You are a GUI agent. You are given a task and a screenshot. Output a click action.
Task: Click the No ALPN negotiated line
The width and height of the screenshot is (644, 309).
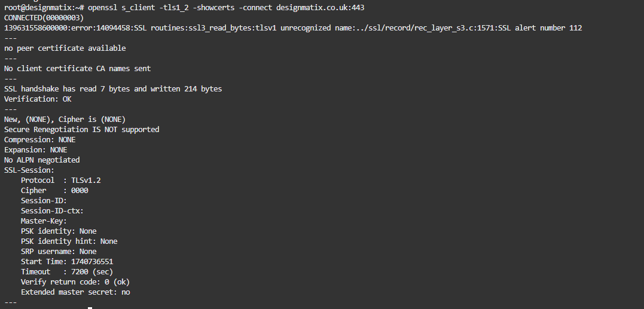42,160
